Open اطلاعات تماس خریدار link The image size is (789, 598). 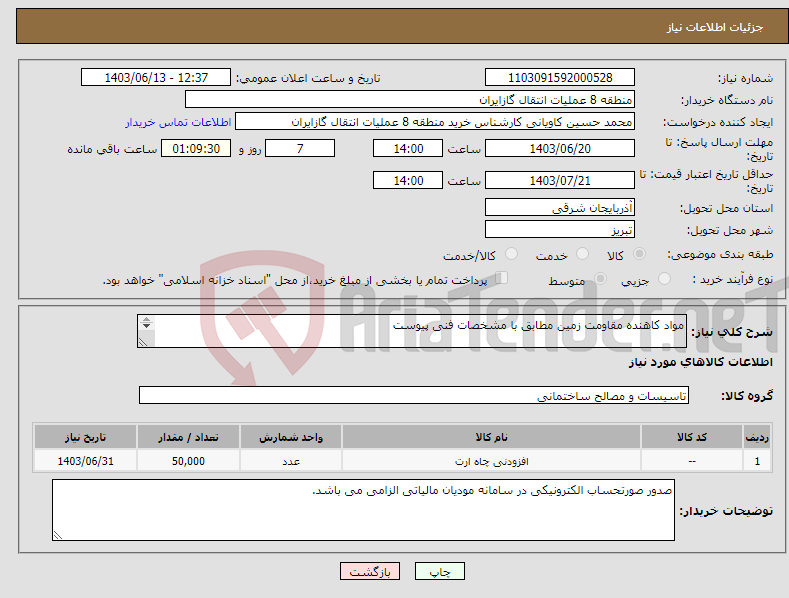coord(178,122)
